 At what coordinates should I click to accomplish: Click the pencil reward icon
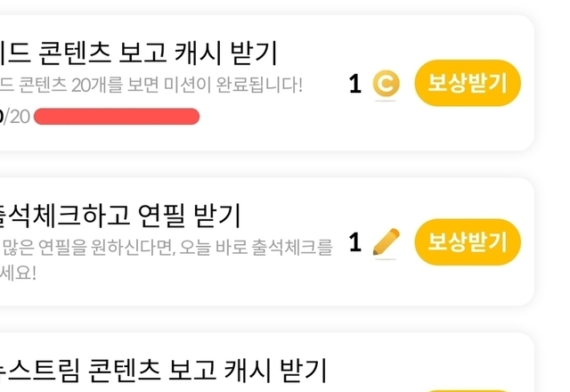(x=386, y=242)
